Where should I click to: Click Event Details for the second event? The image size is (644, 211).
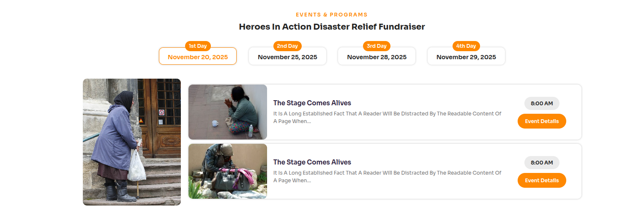pos(542,181)
